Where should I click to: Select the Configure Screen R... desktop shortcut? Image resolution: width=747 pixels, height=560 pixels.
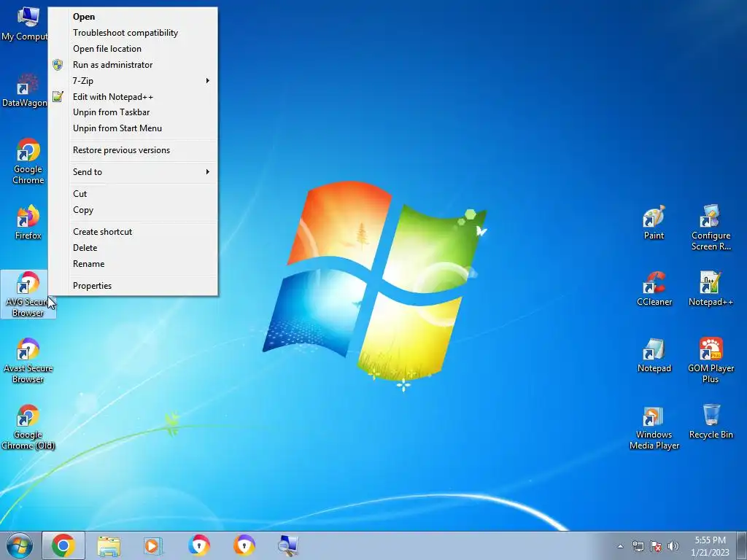(x=711, y=227)
